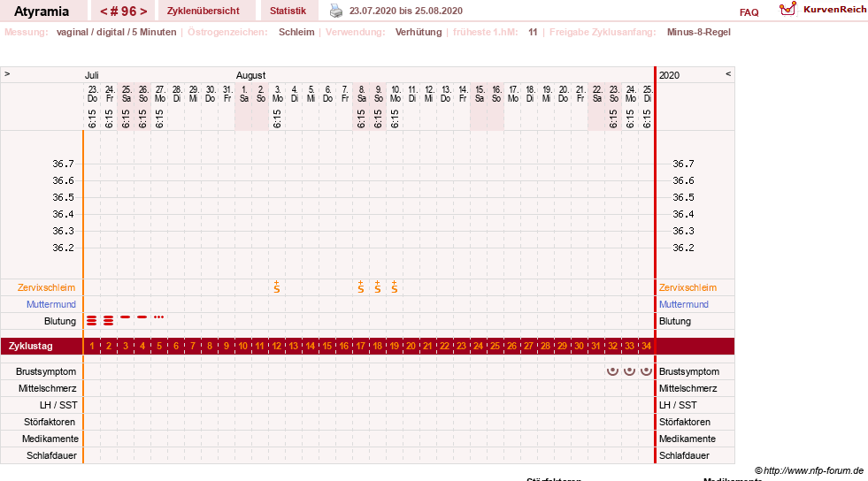
Task: Select cycle day 12 in Zyklustag bar
Action: click(277, 346)
